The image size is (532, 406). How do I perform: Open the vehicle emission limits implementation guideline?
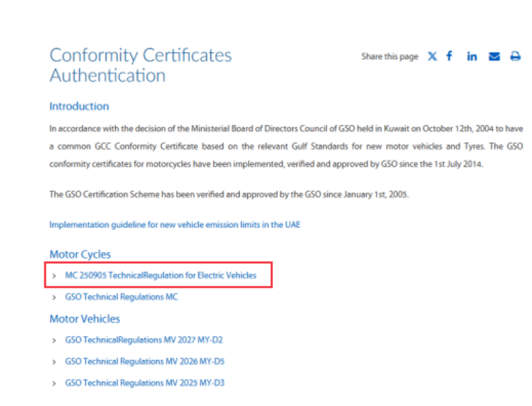[x=175, y=224]
